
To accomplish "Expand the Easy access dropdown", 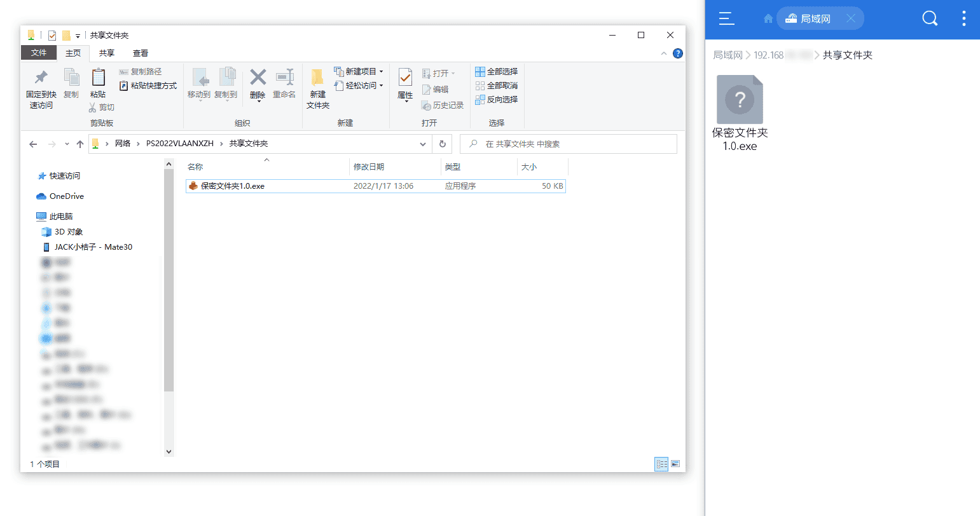I will point(359,86).
